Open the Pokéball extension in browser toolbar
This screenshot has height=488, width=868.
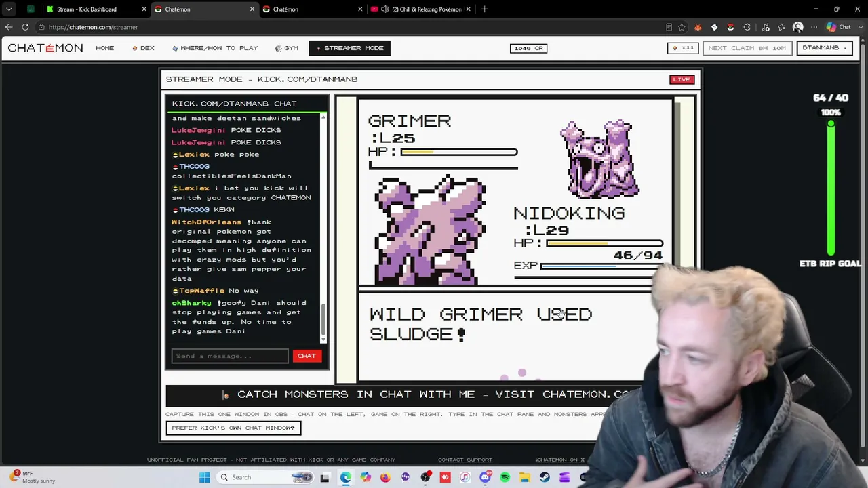(x=730, y=27)
